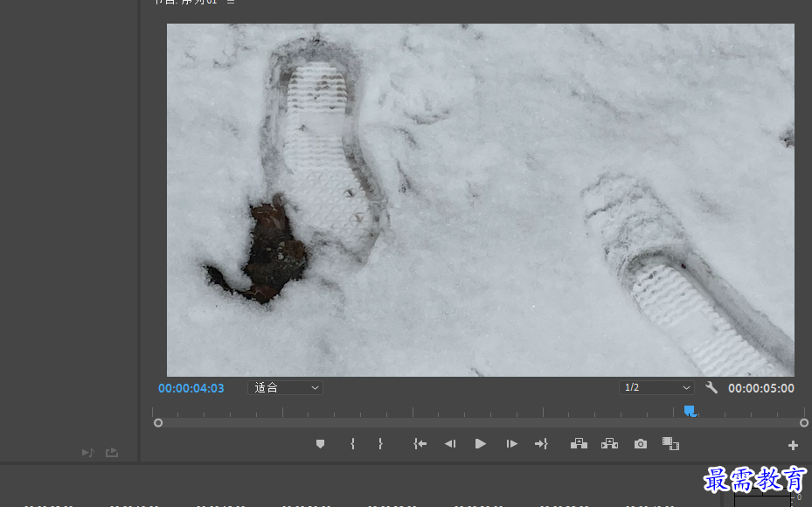Mark In point with left brace

click(x=352, y=444)
